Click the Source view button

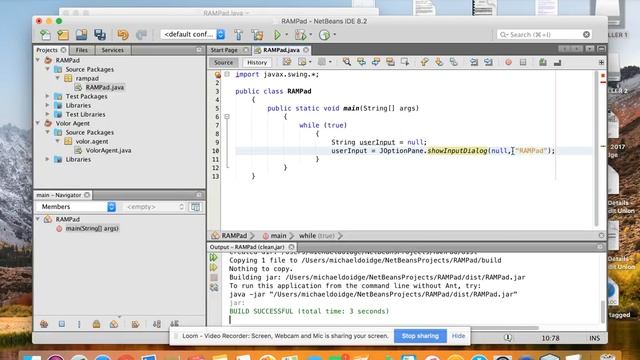224,62
